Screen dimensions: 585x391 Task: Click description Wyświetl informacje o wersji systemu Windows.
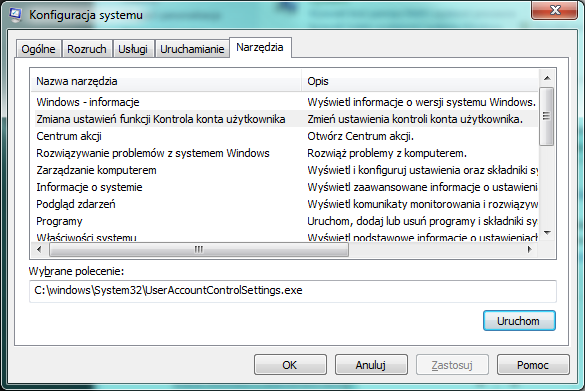point(422,102)
